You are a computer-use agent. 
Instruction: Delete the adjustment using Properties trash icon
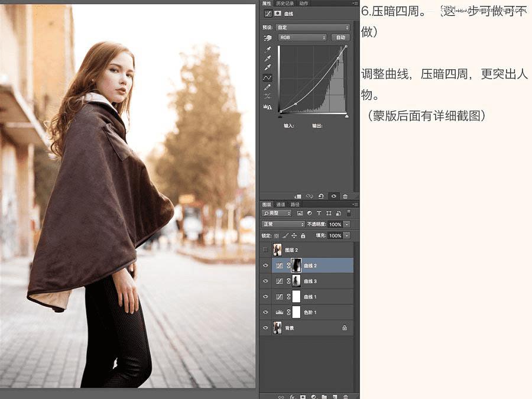click(x=345, y=196)
